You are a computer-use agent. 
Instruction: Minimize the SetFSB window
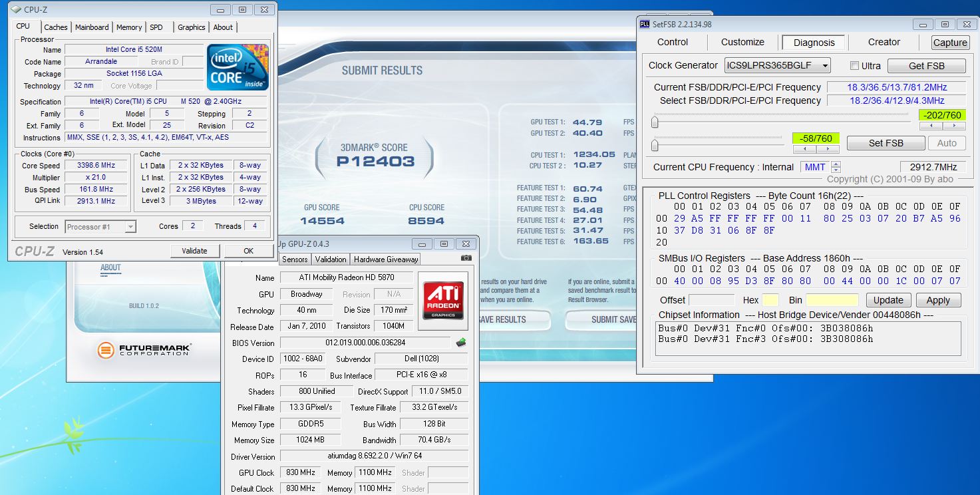pyautogui.click(x=922, y=25)
